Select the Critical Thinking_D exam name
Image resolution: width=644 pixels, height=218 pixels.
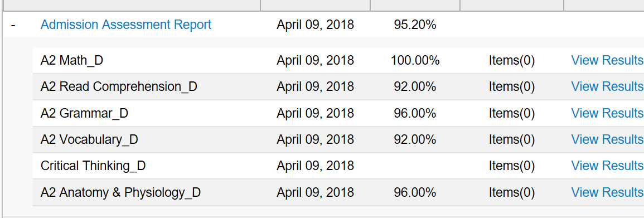pos(93,166)
